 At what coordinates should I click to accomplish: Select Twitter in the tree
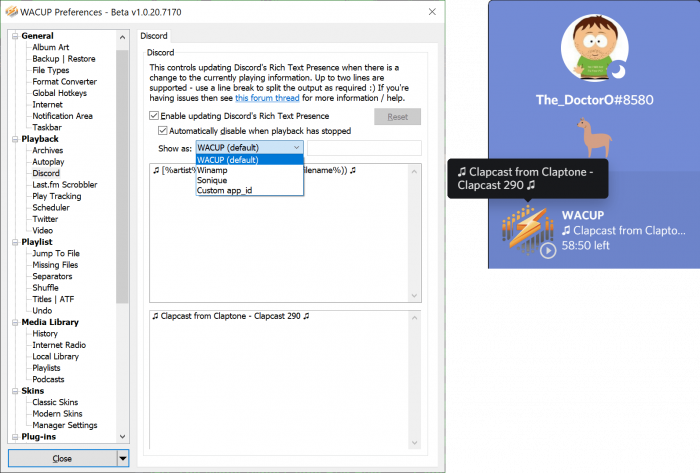click(x=45, y=219)
